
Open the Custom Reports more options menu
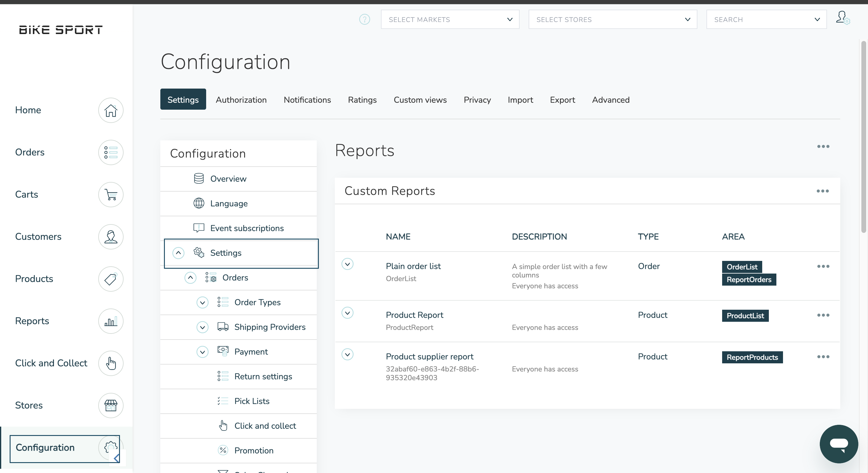[x=822, y=191]
